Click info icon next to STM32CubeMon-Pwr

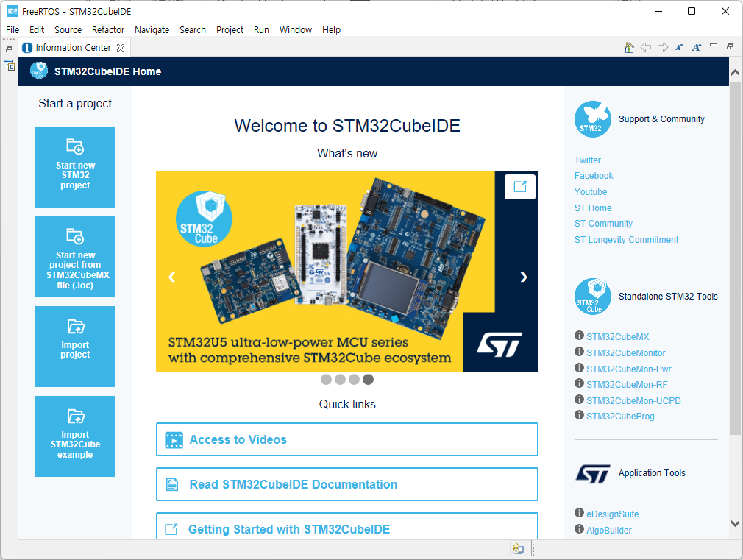click(579, 368)
